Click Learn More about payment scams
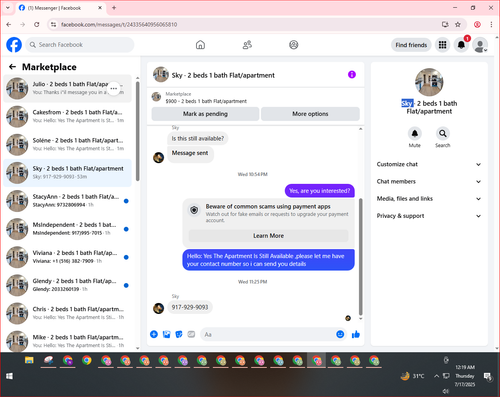 268,236
